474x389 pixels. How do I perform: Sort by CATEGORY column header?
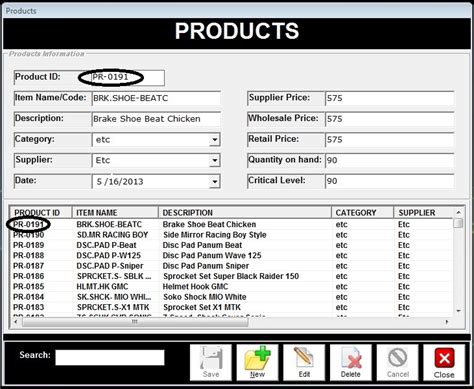(x=362, y=213)
